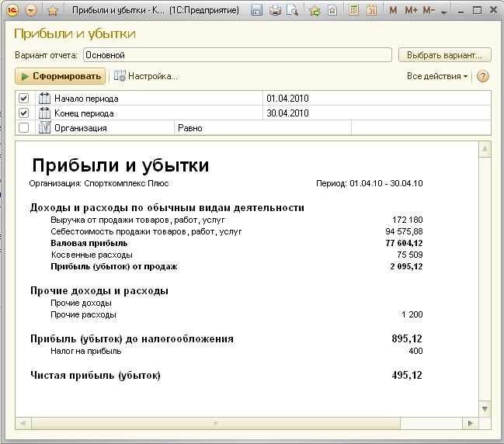Click the horizontal scrollbar thumb
This screenshot has width=504, height=444.
click(x=216, y=423)
